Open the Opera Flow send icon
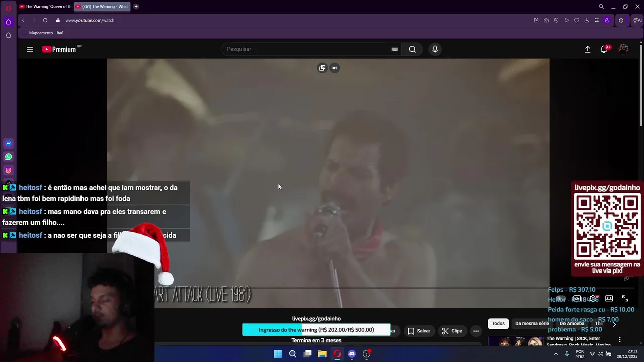Viewport: 644px width, 362px height. click(x=567, y=20)
